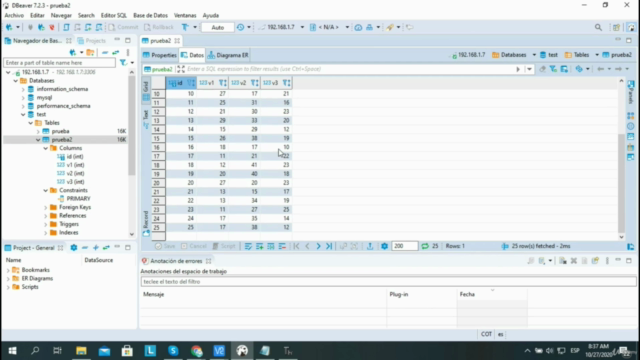Screen dimensions: 640x360
Task: Click the test breadcrumb link
Action: (x=549, y=55)
